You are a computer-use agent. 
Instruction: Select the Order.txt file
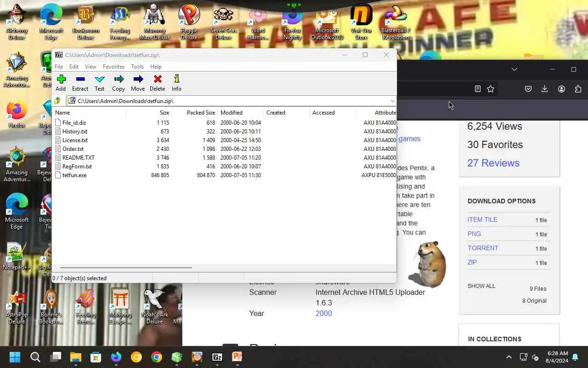[73, 149]
